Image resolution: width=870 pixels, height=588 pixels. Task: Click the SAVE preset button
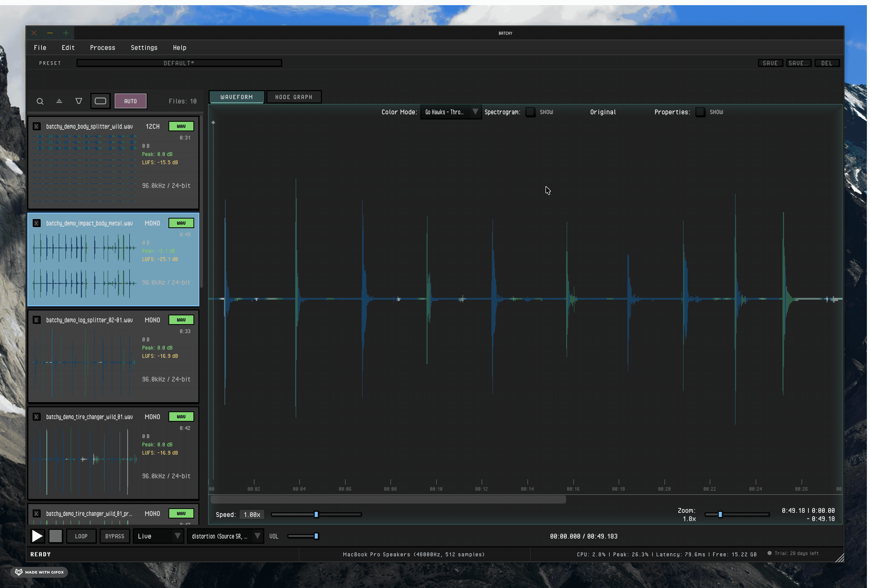(770, 63)
